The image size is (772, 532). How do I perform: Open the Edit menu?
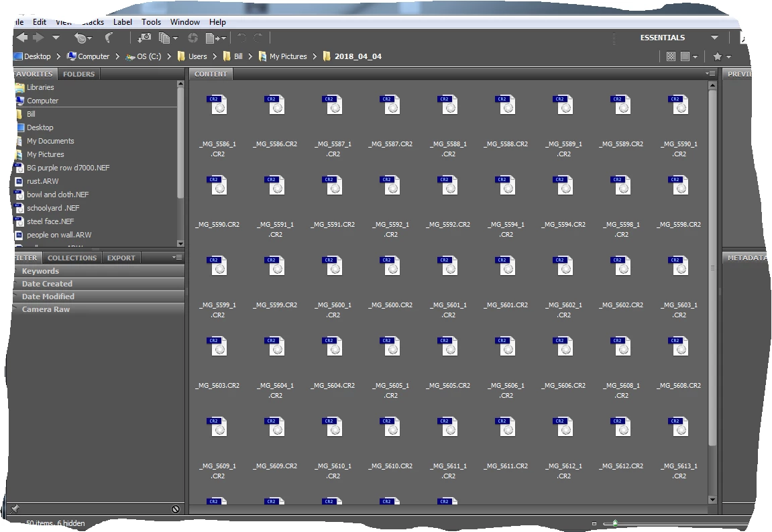(40, 22)
